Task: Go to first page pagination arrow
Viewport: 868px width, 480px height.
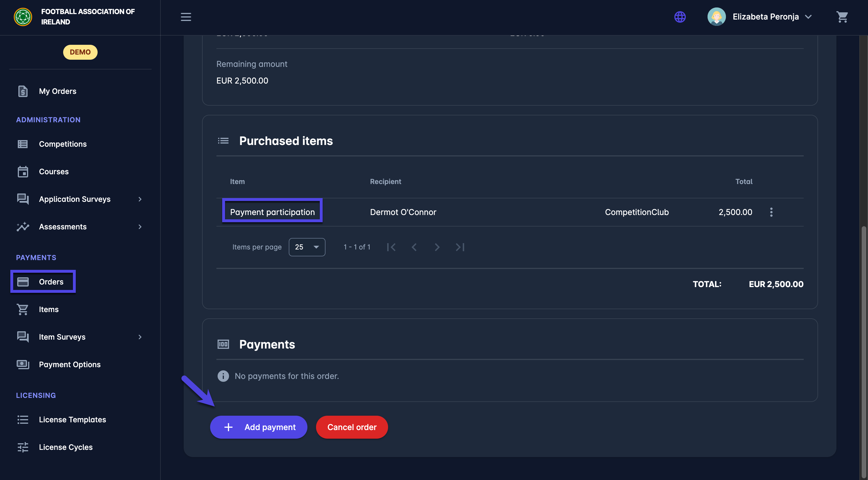Action: tap(391, 247)
